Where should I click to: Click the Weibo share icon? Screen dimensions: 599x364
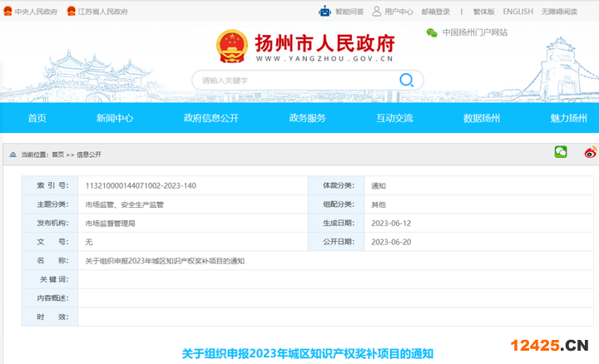[590, 152]
